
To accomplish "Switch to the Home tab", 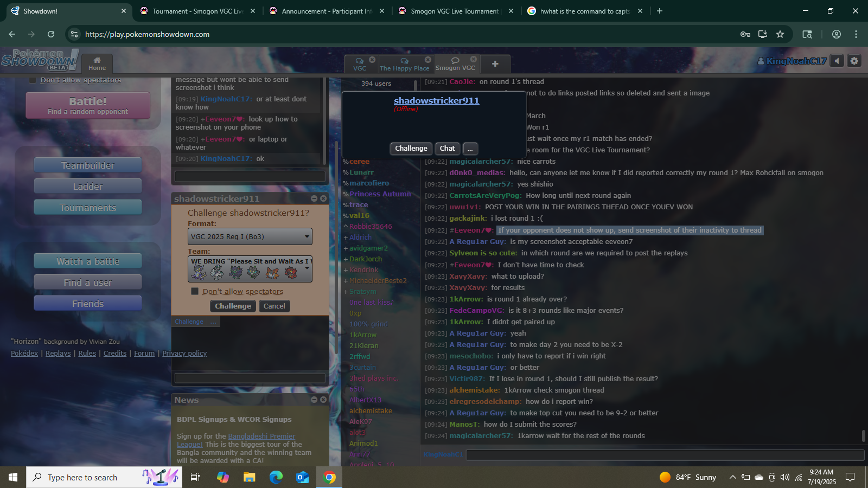I will (97, 64).
